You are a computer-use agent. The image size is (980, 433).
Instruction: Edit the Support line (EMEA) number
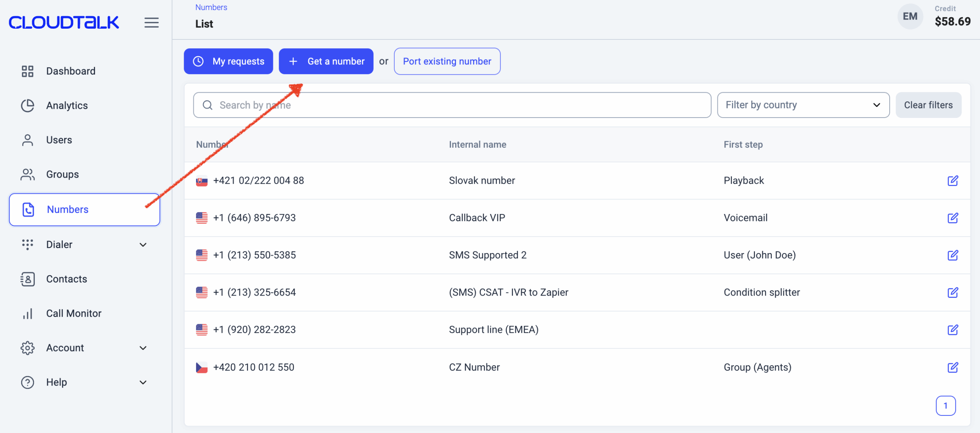pos(952,330)
